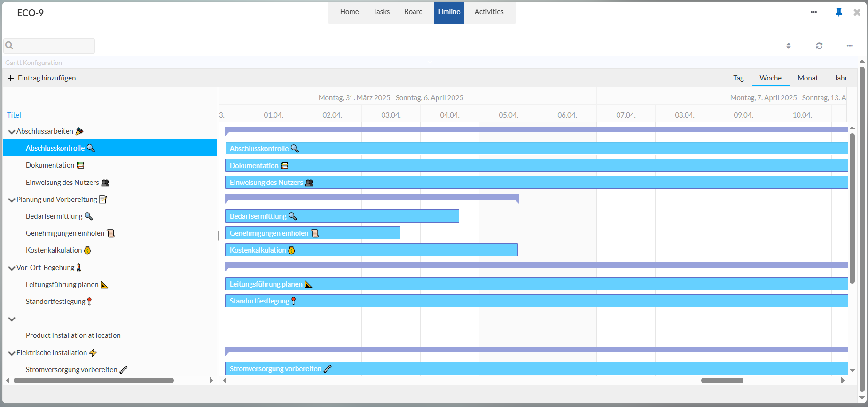Screen dimensions: 868x407
Task: Click the right arrow of left-panel scrollbar
Action: tap(211, 380)
